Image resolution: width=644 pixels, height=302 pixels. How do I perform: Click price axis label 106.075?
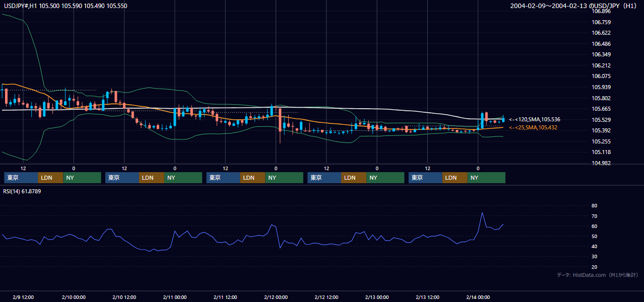[x=601, y=76]
